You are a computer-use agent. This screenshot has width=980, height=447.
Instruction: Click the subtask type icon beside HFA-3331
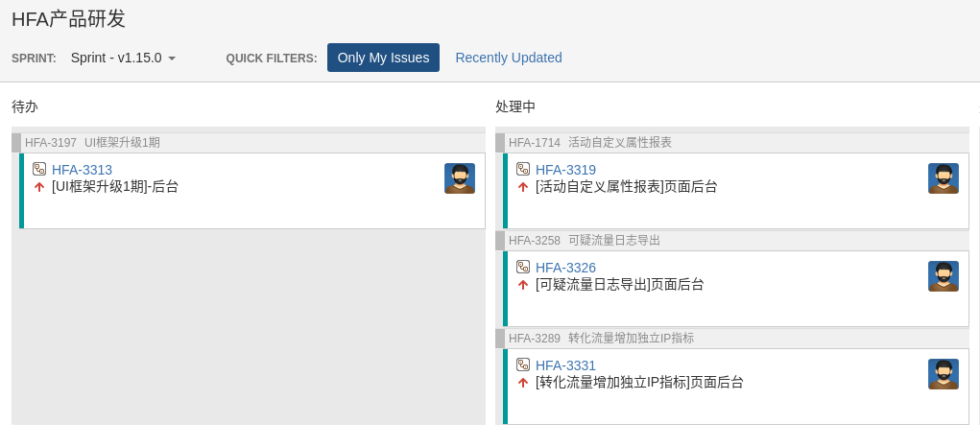pos(523,365)
